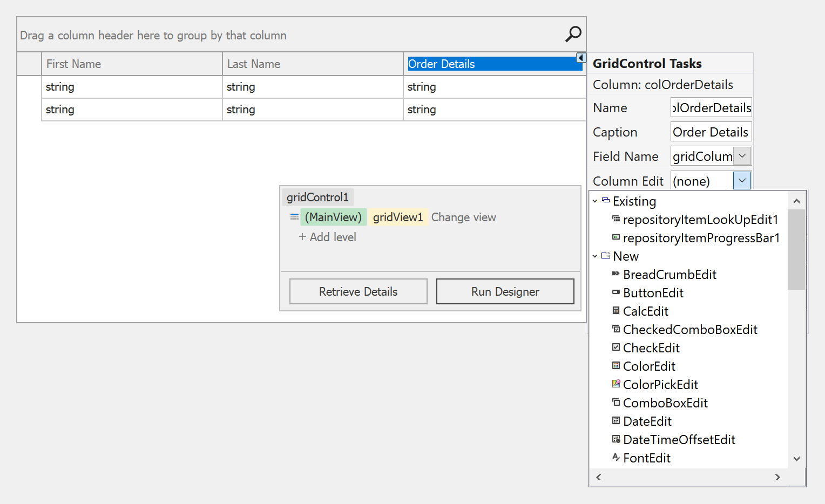Image resolution: width=825 pixels, height=504 pixels.
Task: Click the Caption text field
Action: click(x=711, y=132)
